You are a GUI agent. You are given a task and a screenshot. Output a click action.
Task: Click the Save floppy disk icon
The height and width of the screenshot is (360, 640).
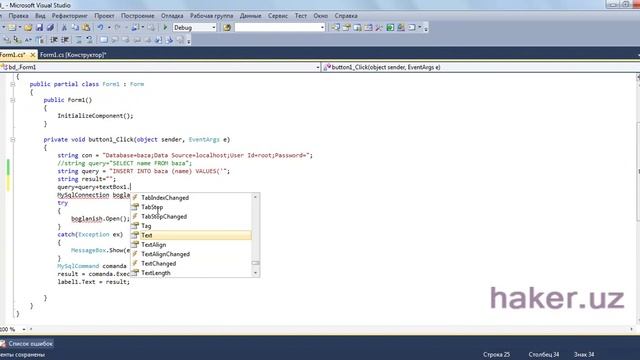39,27
